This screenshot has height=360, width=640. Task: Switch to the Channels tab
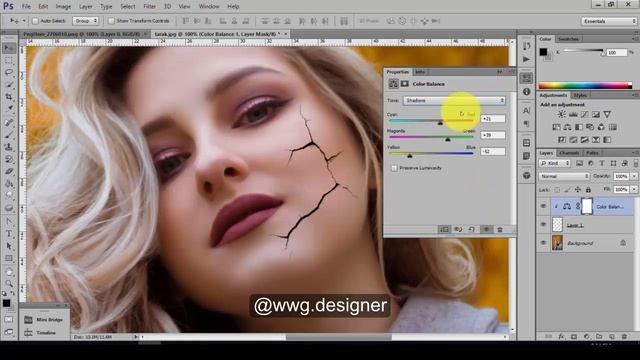coord(569,153)
